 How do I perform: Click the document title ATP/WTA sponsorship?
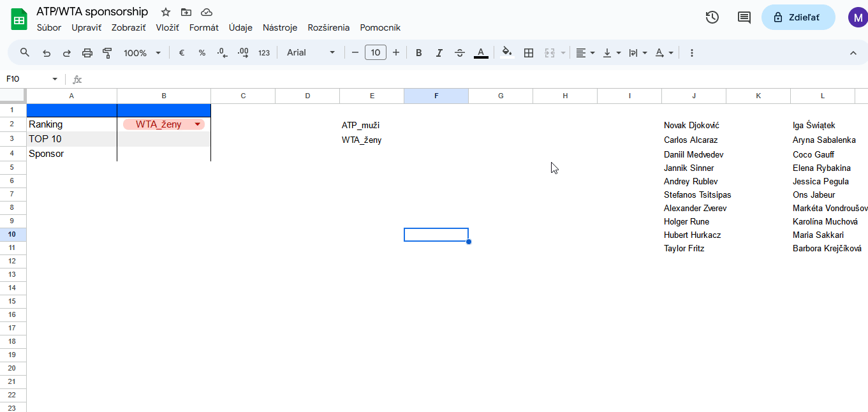pyautogui.click(x=92, y=11)
